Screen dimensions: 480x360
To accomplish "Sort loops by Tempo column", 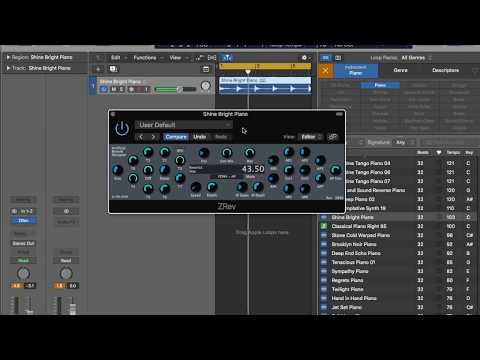I will click(x=453, y=153).
